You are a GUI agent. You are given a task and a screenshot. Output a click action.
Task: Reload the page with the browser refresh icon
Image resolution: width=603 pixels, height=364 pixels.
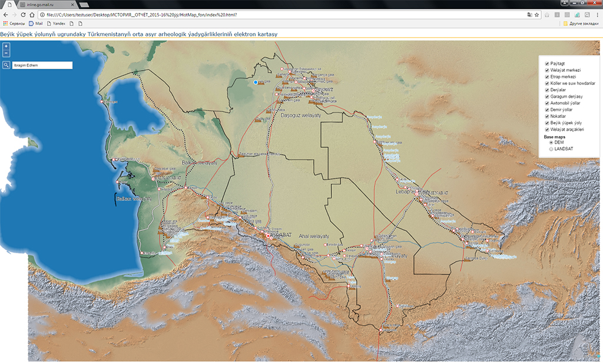click(23, 14)
